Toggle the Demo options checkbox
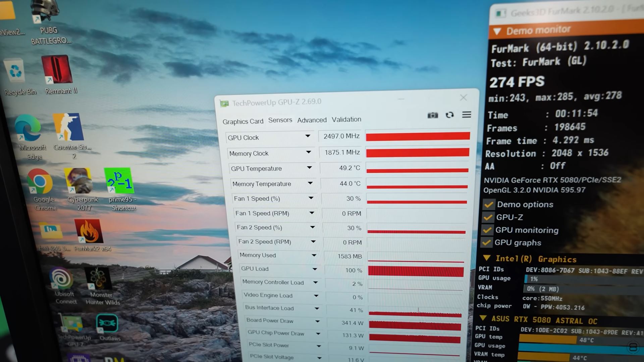The image size is (644, 362). 488,204
